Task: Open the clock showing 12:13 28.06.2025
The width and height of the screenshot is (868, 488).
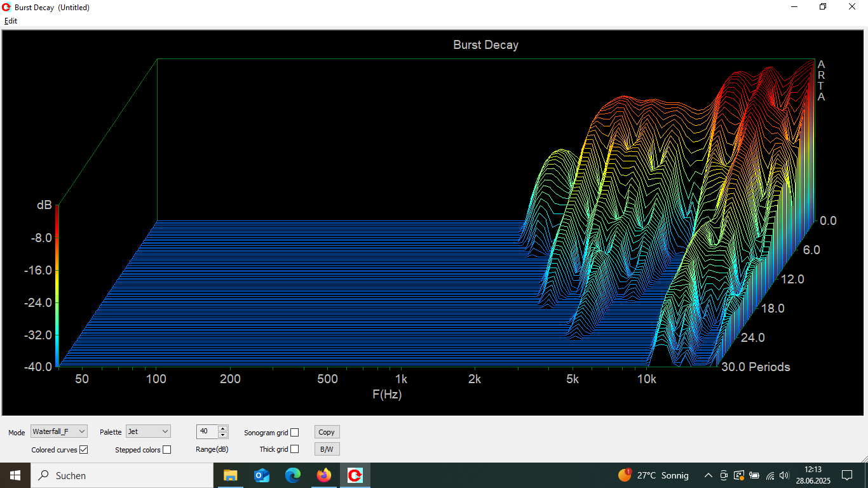Action: pos(812,475)
